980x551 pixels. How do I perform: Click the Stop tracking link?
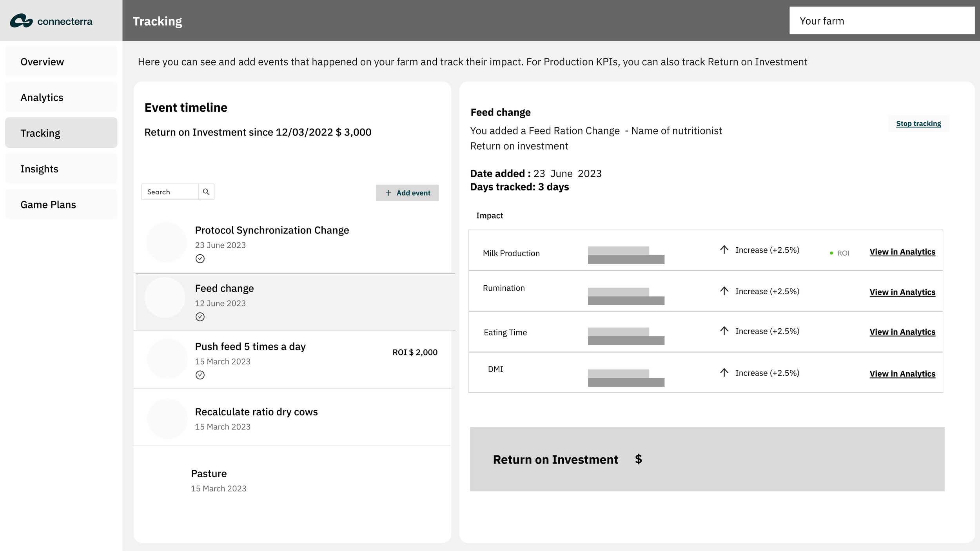point(918,123)
